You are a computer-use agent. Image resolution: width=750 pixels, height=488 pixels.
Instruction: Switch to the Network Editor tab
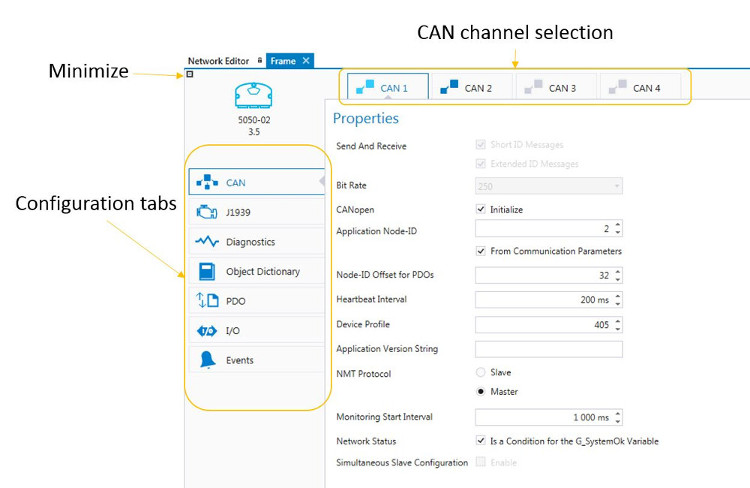218,61
